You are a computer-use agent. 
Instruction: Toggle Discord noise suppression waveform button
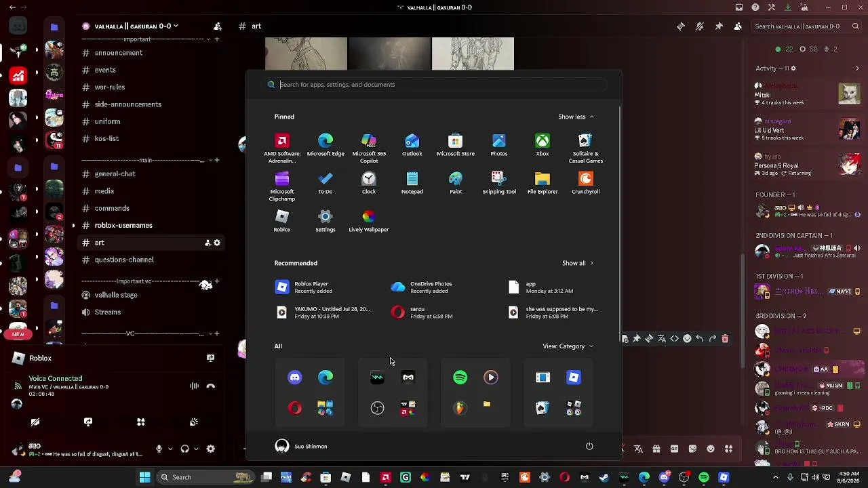point(194,386)
